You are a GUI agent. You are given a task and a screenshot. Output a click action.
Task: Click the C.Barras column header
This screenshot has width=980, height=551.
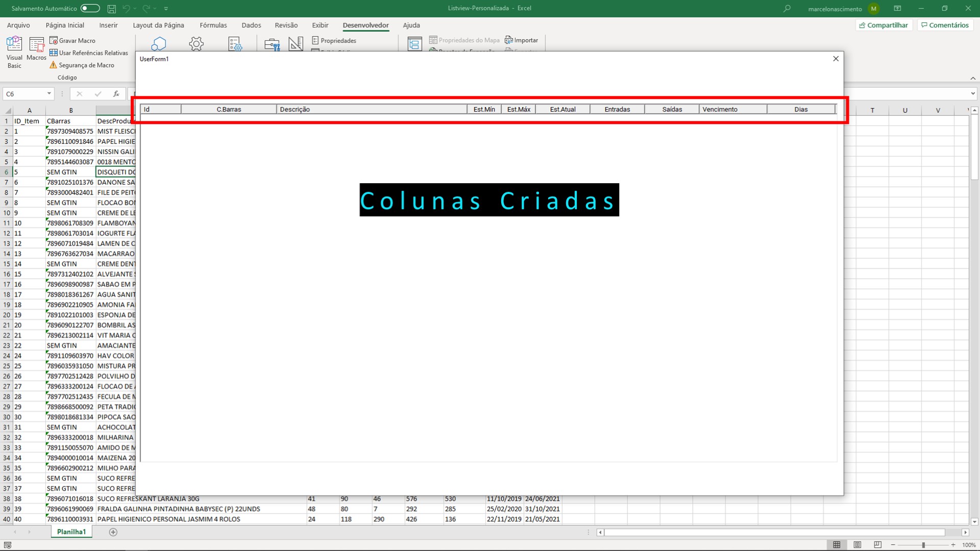point(229,109)
